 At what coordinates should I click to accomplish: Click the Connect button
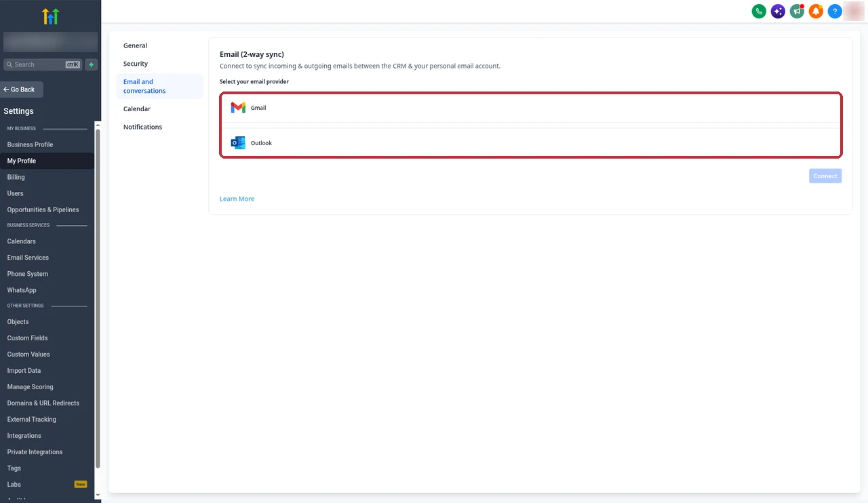825,176
